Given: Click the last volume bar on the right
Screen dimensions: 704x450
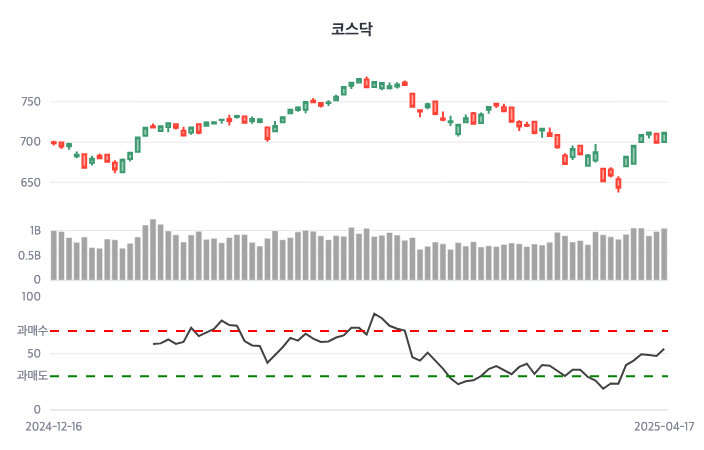Looking at the screenshot, I should pos(664,254).
